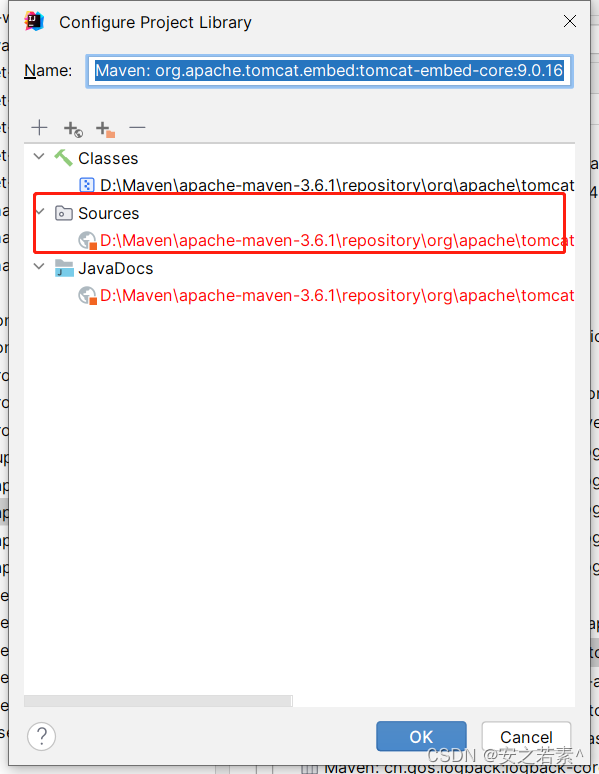Select the red path under JavaDocs

(337, 296)
